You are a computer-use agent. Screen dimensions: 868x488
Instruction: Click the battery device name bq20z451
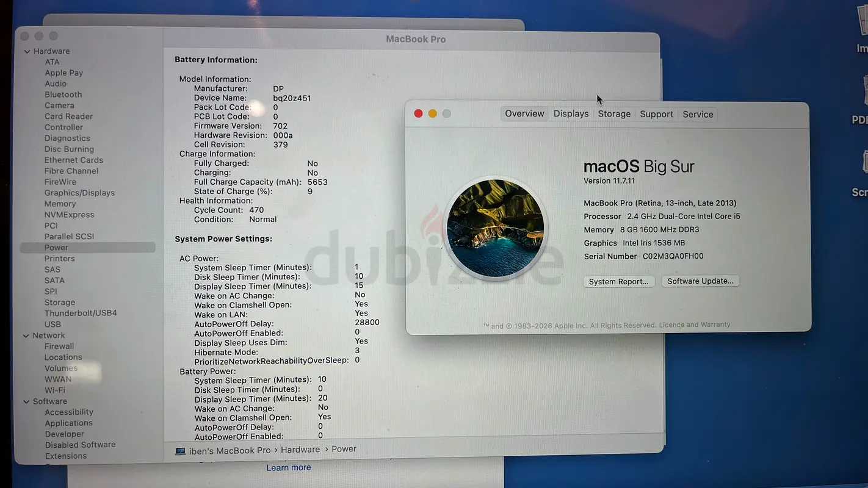tap(292, 98)
